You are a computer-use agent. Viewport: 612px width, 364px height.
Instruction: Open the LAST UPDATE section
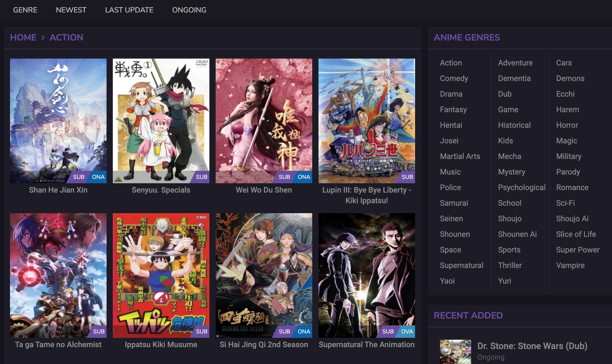point(129,10)
